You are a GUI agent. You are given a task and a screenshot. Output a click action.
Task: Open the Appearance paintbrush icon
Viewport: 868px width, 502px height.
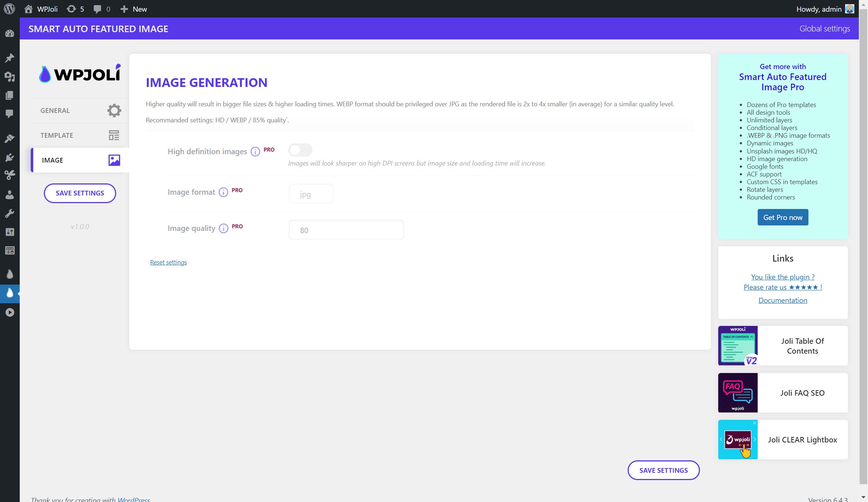[x=10, y=138]
